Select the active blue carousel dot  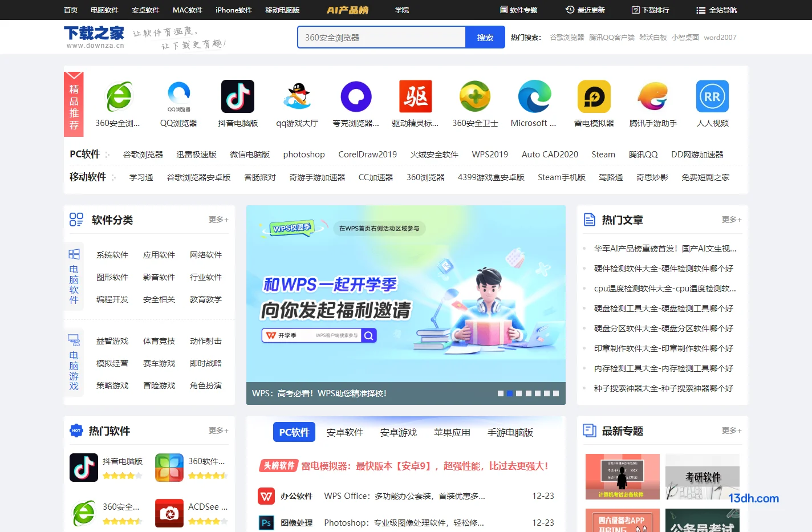click(510, 393)
